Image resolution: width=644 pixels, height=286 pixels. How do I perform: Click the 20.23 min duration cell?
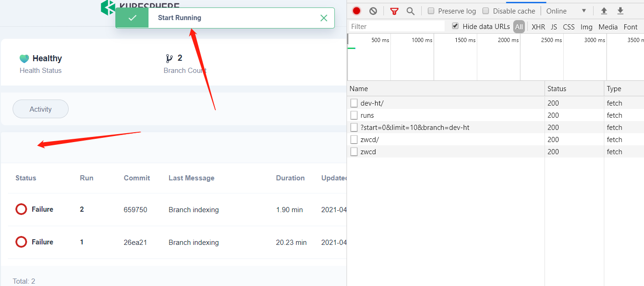click(291, 243)
